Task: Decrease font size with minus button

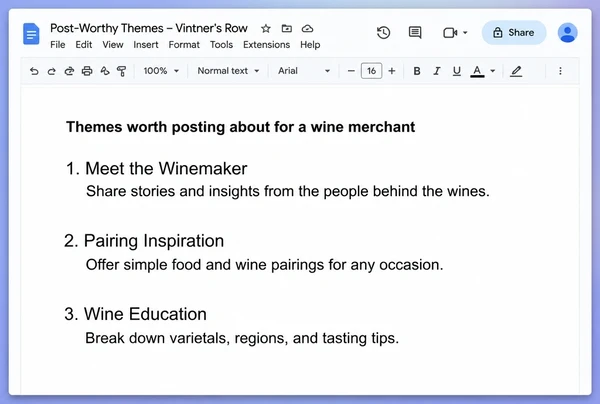Action: click(x=351, y=71)
